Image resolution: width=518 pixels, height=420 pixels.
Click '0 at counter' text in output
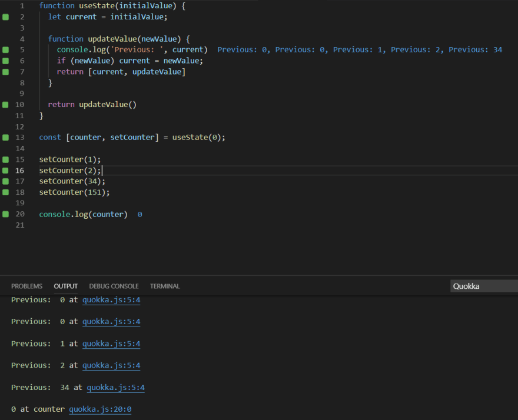(38, 409)
